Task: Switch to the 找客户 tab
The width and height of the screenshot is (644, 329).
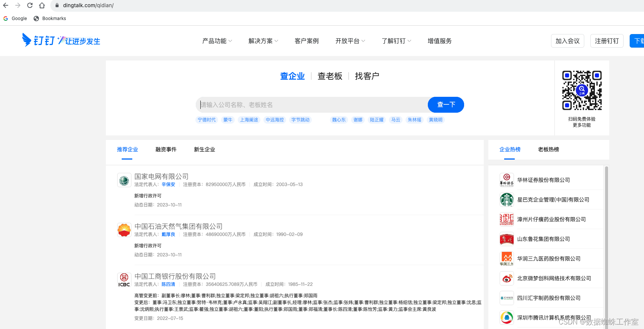Action: (x=367, y=76)
